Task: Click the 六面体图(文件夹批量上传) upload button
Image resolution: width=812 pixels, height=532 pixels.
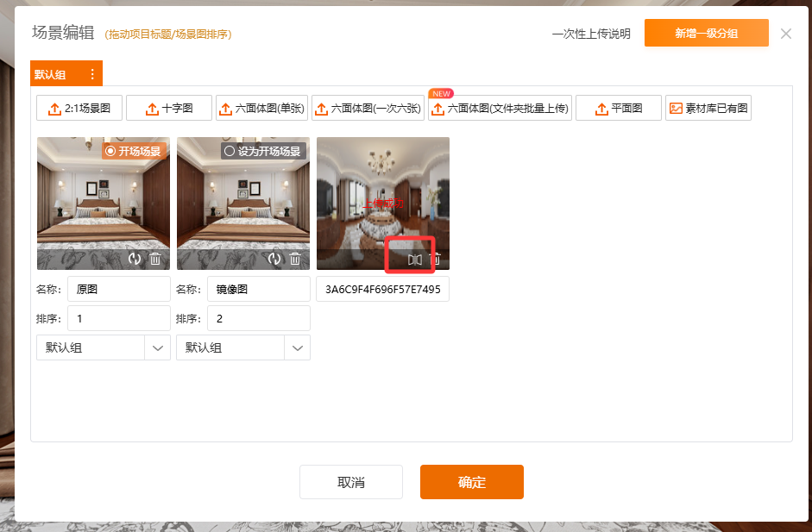Action: pyautogui.click(x=500, y=109)
